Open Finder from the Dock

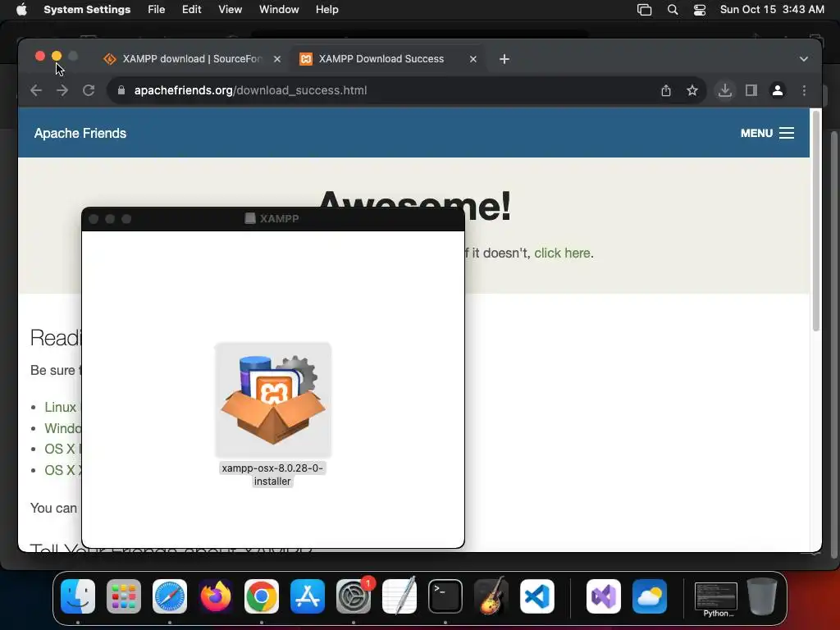[x=78, y=596]
